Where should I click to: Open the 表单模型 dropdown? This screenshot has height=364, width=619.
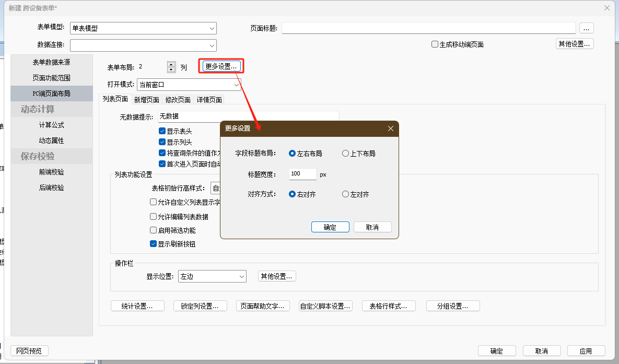[212, 28]
